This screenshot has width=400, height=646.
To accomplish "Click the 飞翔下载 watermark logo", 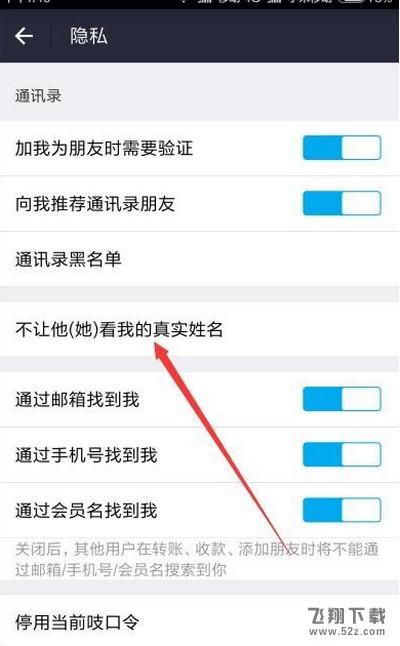I will (x=347, y=616).
